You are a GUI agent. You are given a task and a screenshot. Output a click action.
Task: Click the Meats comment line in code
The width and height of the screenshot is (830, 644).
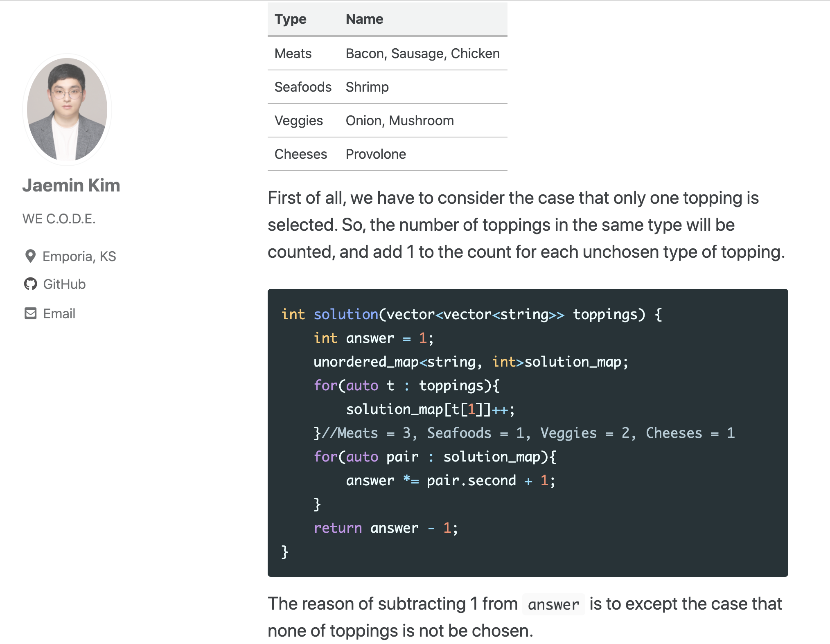(x=524, y=433)
